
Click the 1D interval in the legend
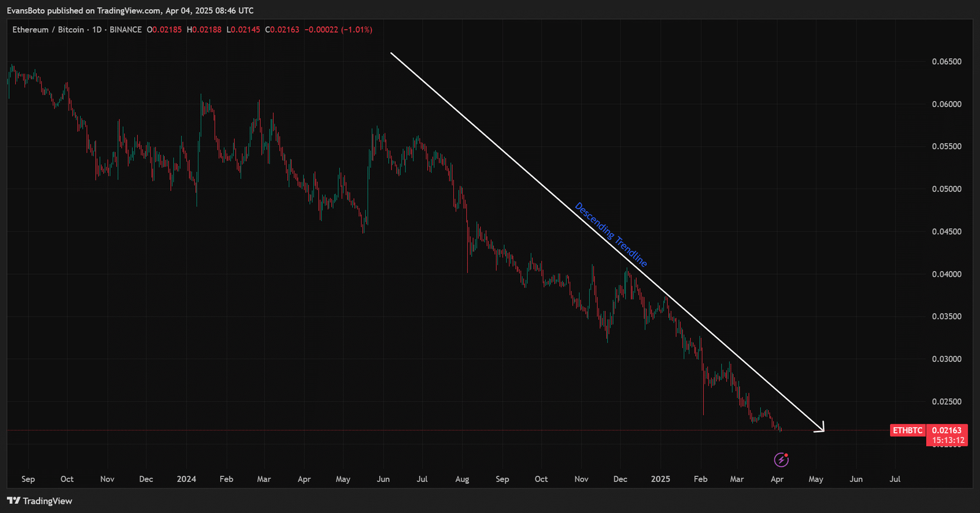pos(97,29)
